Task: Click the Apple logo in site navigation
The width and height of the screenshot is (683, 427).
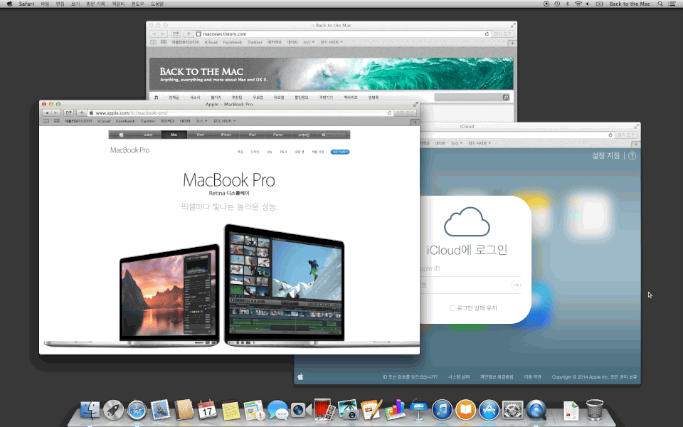Action: coord(122,135)
